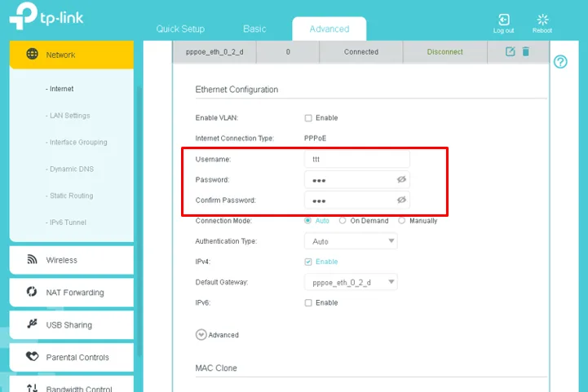
Task: Select Manually connection mode
Action: tap(401, 221)
